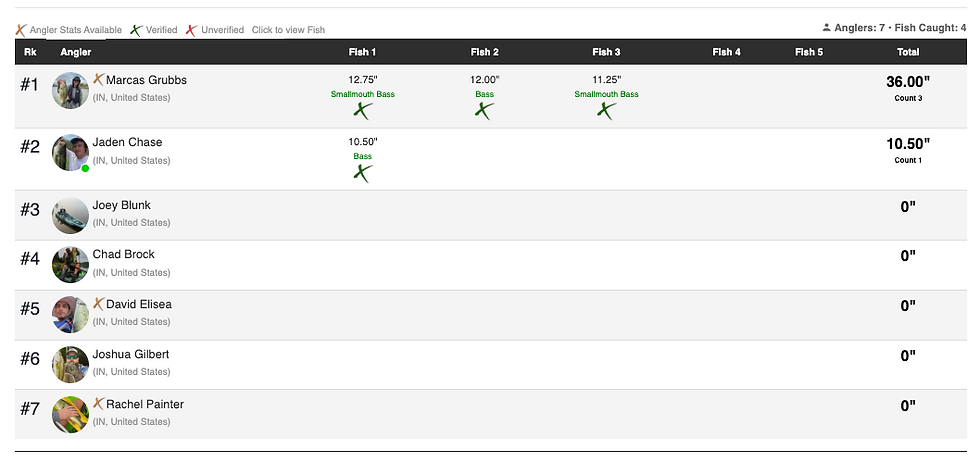Click Jaden Chase's verified fish icon

(x=362, y=173)
